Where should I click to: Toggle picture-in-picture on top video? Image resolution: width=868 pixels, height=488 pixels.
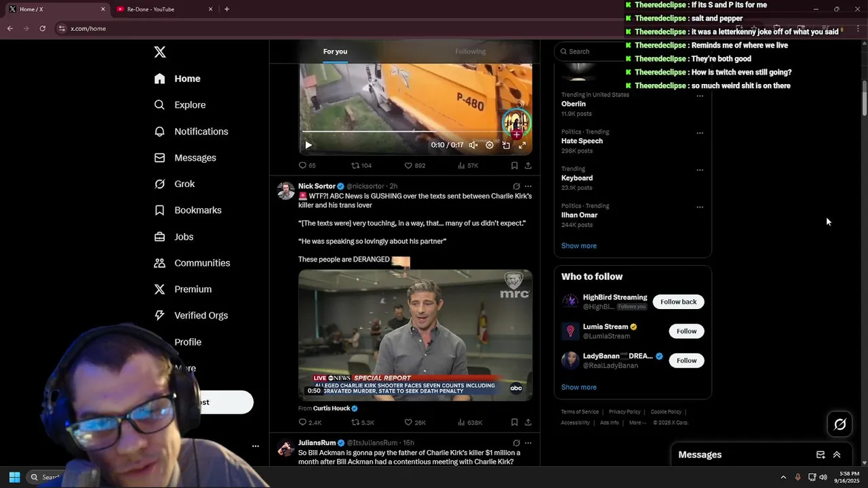[x=506, y=145]
